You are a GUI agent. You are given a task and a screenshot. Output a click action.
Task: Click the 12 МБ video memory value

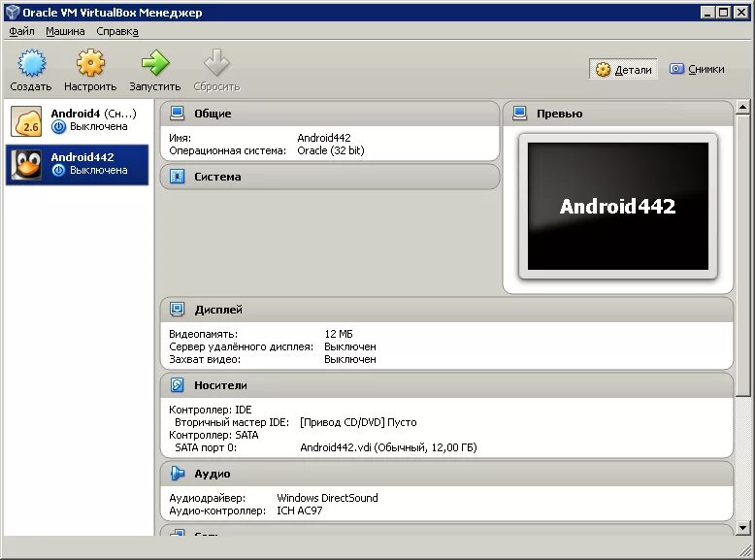pyautogui.click(x=339, y=334)
